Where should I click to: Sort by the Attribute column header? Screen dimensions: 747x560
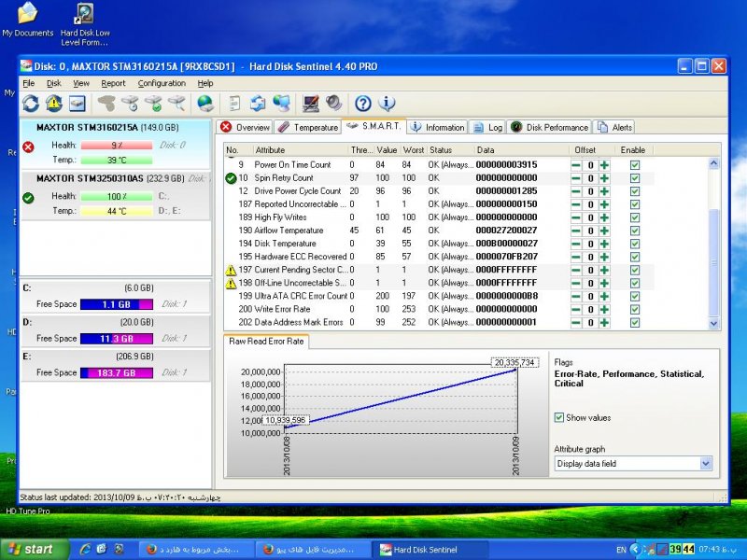[x=300, y=150]
